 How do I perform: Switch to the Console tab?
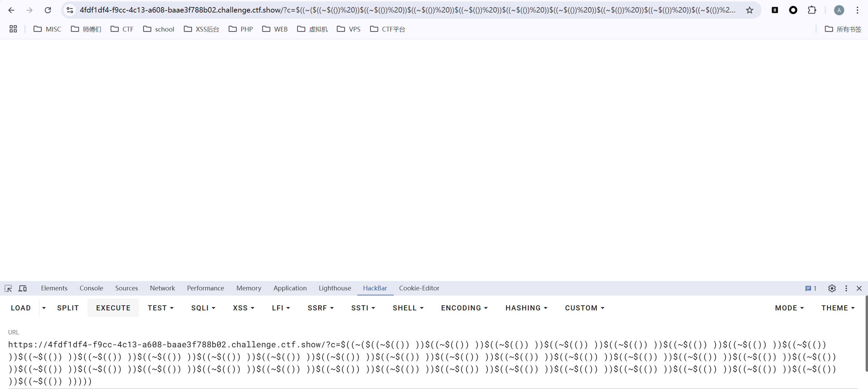tap(91, 288)
